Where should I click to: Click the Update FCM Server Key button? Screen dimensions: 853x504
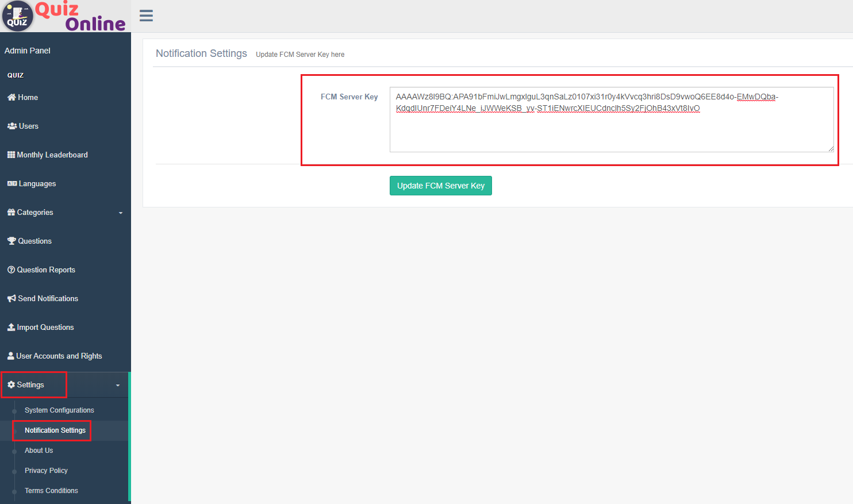click(x=441, y=186)
